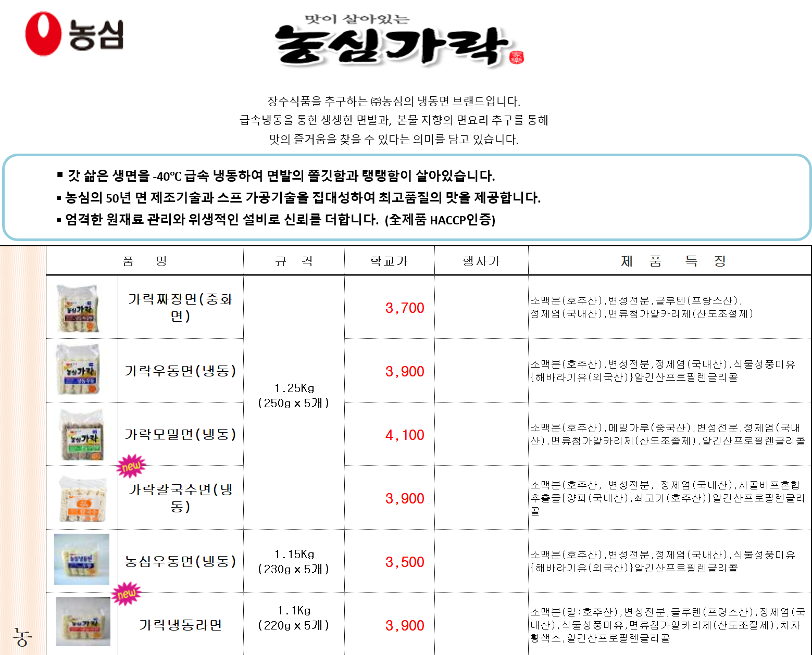Viewport: 812px width, 655px height.
Task: Click the pink new badge above 가락냉동라면
Action: click(x=127, y=594)
